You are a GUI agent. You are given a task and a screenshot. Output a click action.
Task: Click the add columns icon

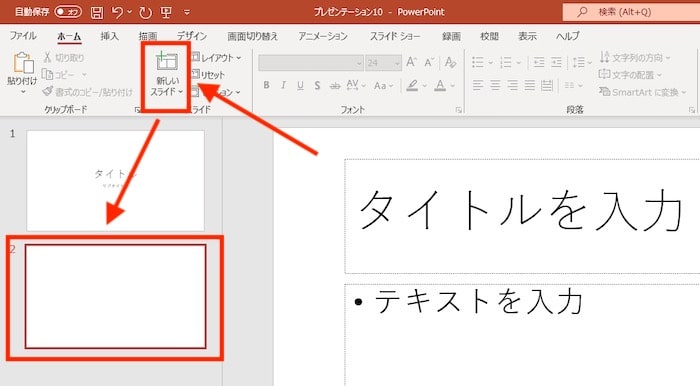[x=570, y=85]
